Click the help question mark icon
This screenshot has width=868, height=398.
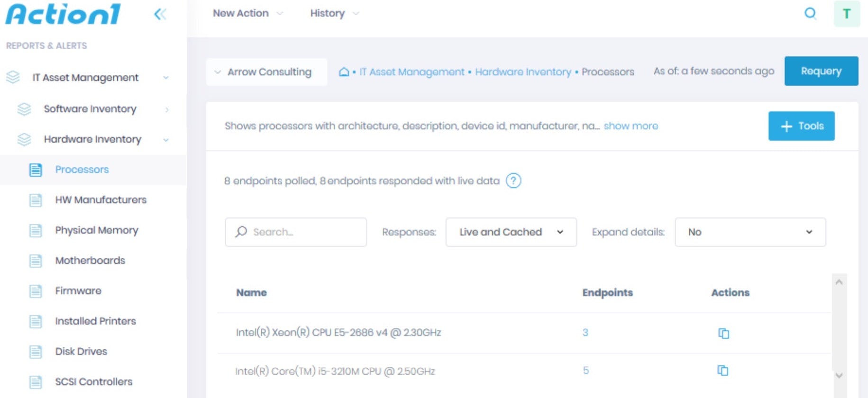pyautogui.click(x=513, y=181)
